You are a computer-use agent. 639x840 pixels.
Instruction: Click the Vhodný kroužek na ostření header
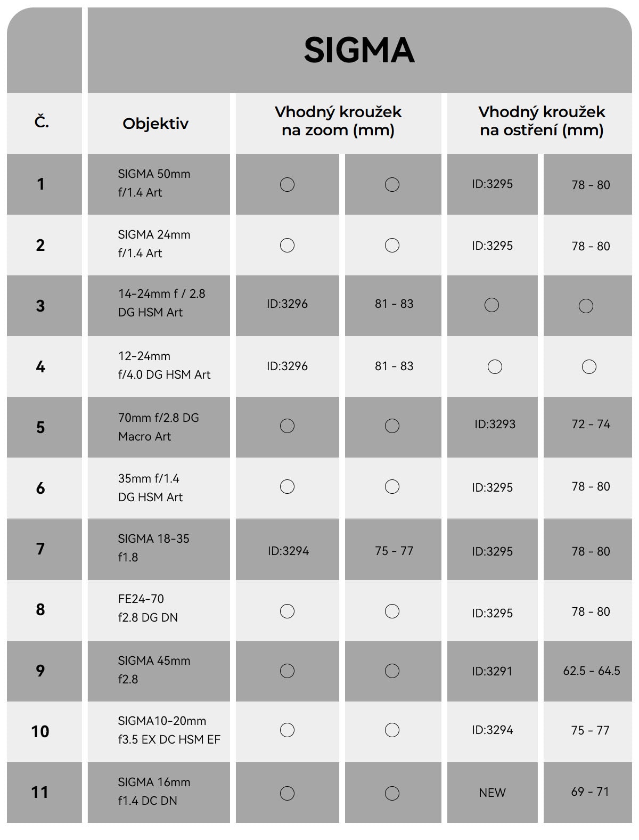click(x=542, y=121)
